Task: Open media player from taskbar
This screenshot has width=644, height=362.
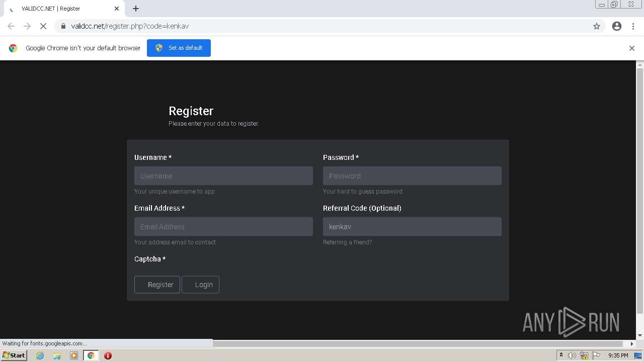Action: (74, 355)
